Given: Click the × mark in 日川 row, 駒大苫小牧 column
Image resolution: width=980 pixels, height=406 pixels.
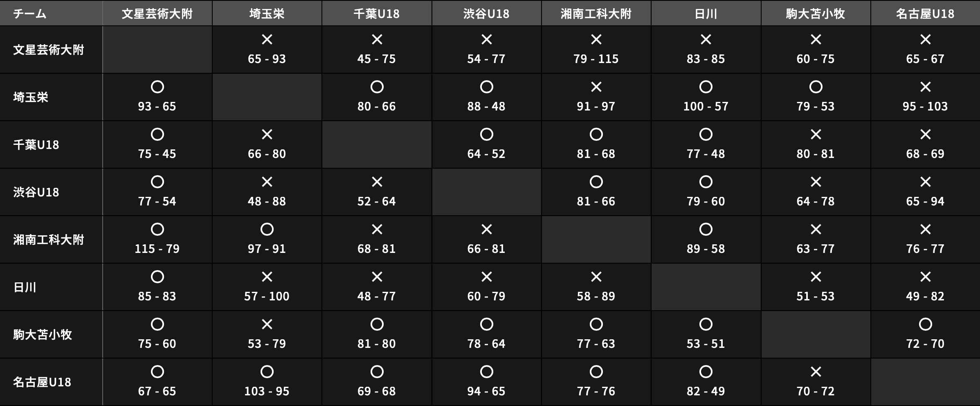Looking at the screenshot, I should (x=816, y=277).
